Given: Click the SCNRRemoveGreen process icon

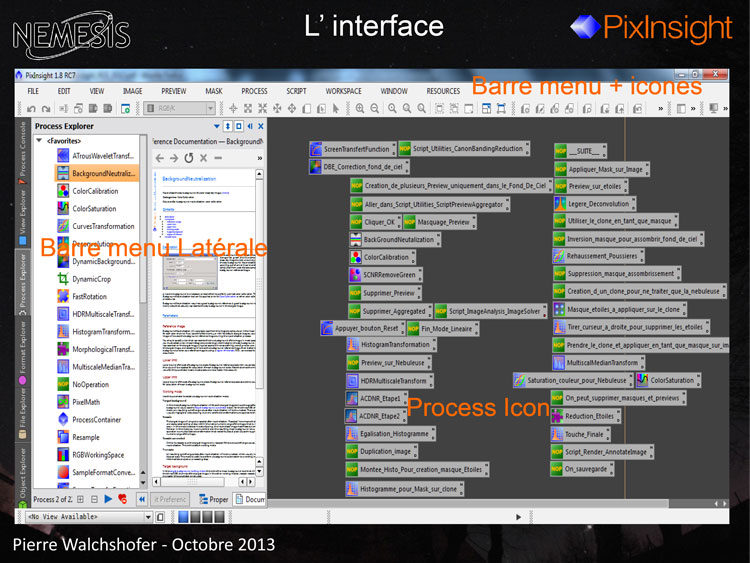Looking at the screenshot, I should [386, 275].
